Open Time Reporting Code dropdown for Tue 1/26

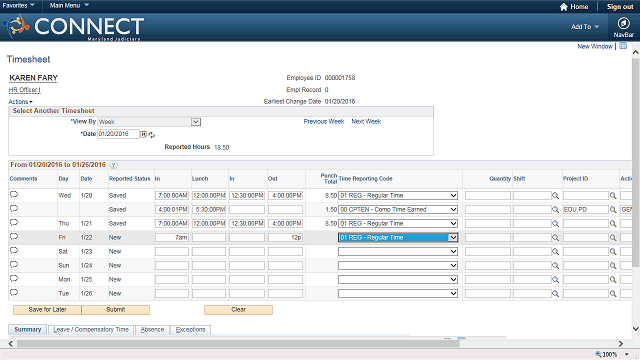pos(398,293)
